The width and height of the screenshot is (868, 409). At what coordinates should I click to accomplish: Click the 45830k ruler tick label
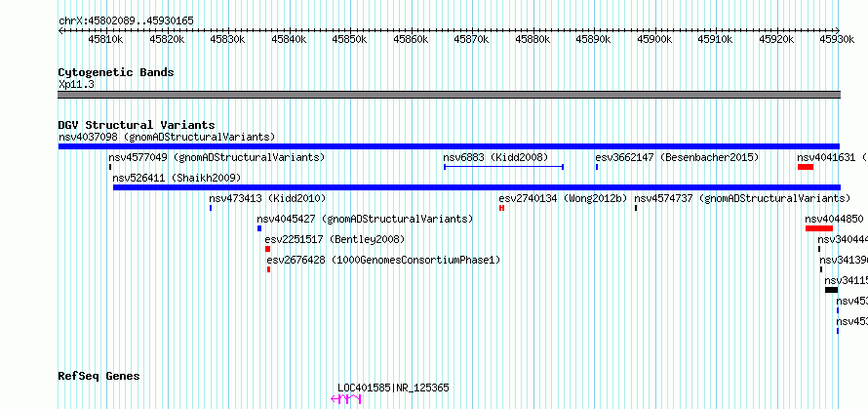coord(228,39)
